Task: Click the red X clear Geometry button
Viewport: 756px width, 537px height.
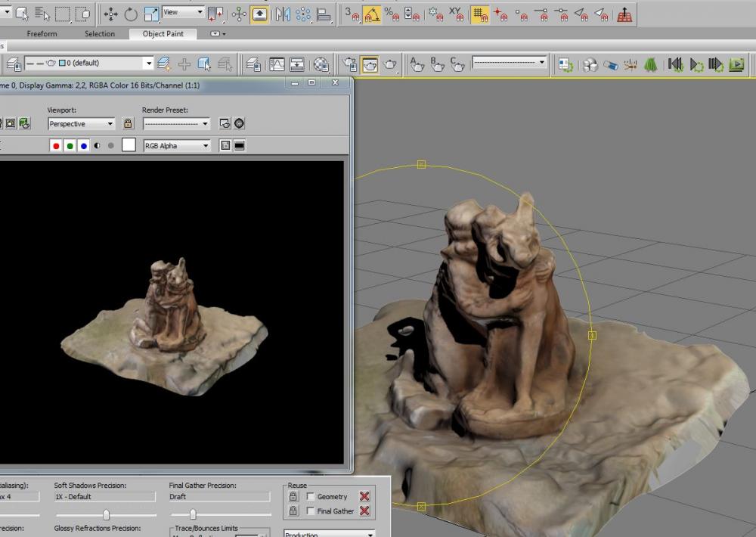Action: [364, 497]
